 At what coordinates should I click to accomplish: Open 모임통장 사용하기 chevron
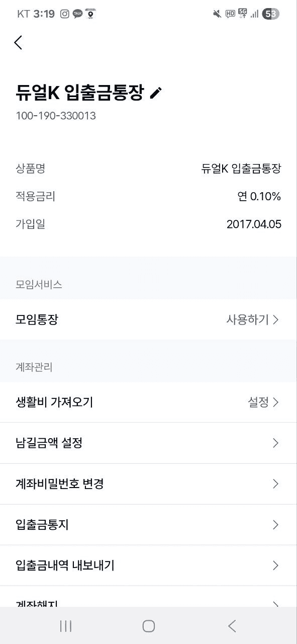coord(275,319)
